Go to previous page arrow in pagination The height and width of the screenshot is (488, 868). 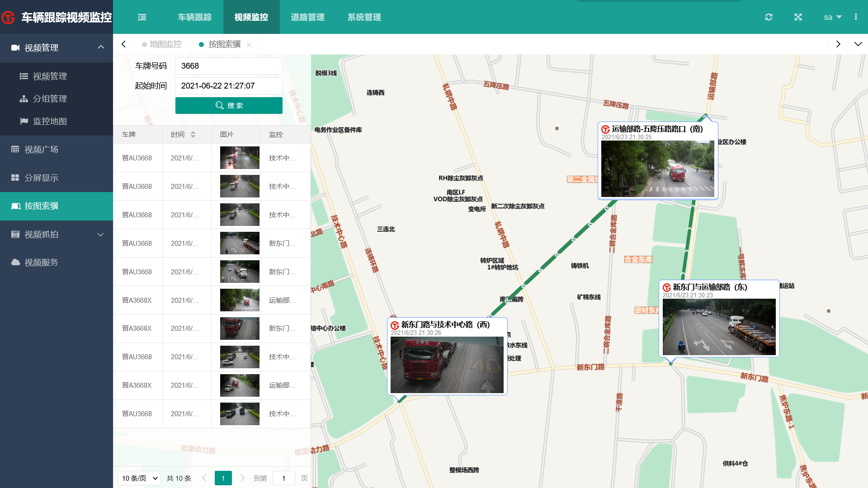[204, 478]
